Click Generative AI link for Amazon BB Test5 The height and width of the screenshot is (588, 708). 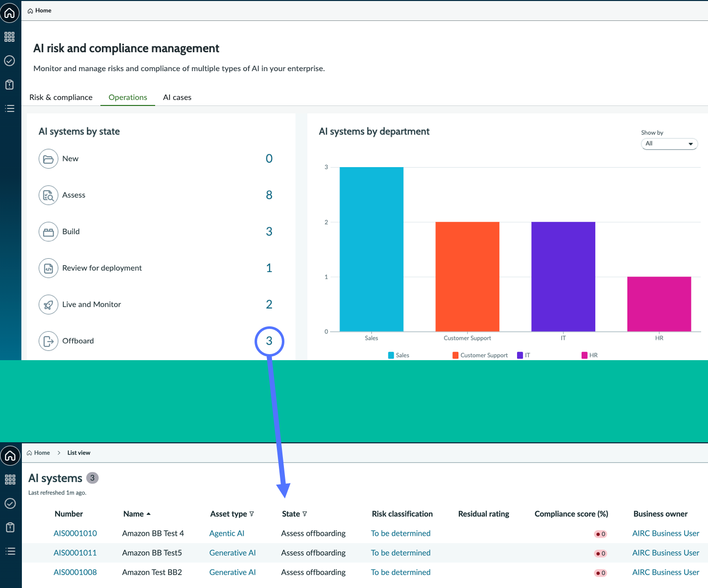pos(233,553)
